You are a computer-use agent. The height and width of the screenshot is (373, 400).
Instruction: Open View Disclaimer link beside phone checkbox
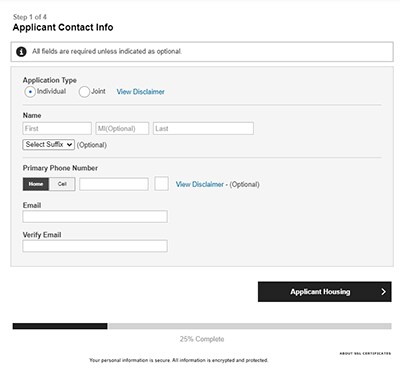click(200, 184)
